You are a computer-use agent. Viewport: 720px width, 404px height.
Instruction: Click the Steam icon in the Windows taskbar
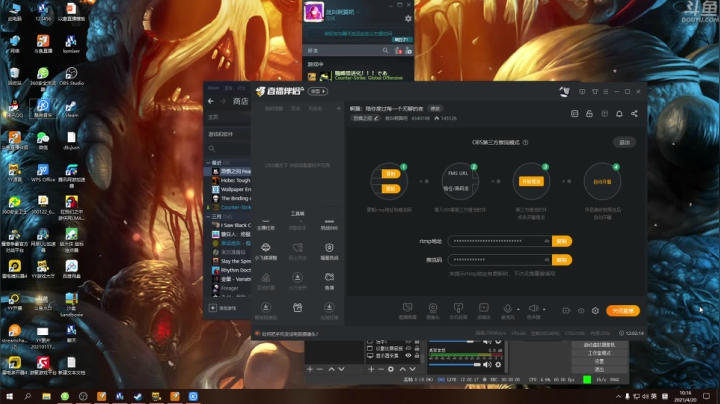138,396
